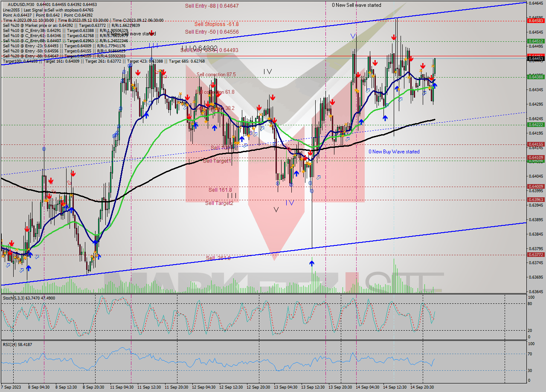Screen dimensions: 546x392
Task: Click the 'IV' wave count label on the chart
Action: tap(268, 71)
